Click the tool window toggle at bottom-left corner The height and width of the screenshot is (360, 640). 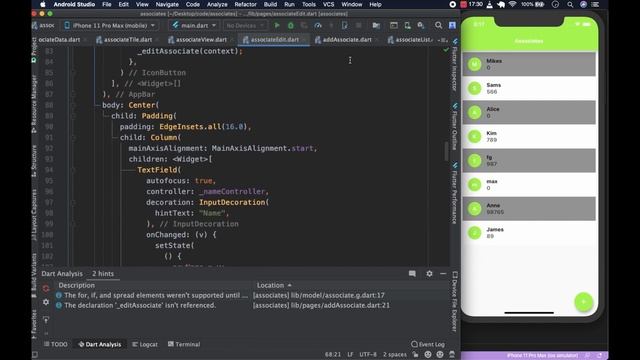35,354
